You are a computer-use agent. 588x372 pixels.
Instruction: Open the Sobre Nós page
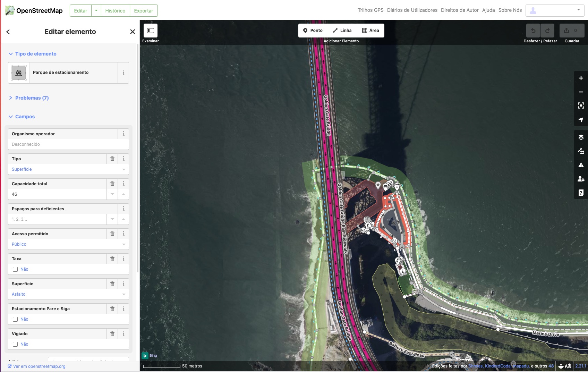point(510,10)
